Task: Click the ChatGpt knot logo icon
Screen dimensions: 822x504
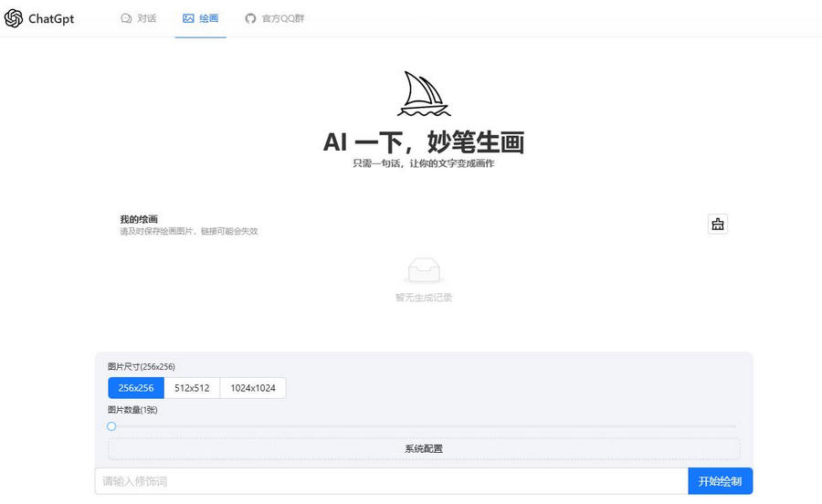Action: [x=14, y=18]
